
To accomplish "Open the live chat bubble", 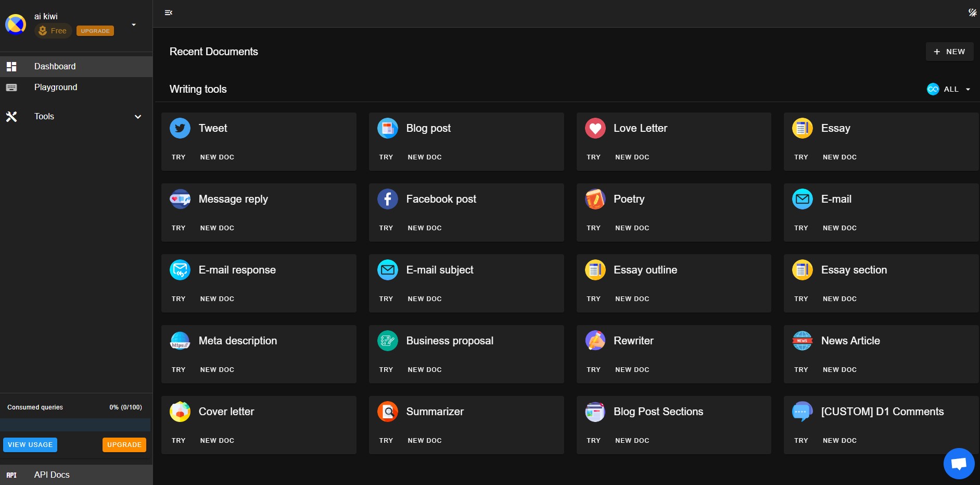I will click(959, 463).
